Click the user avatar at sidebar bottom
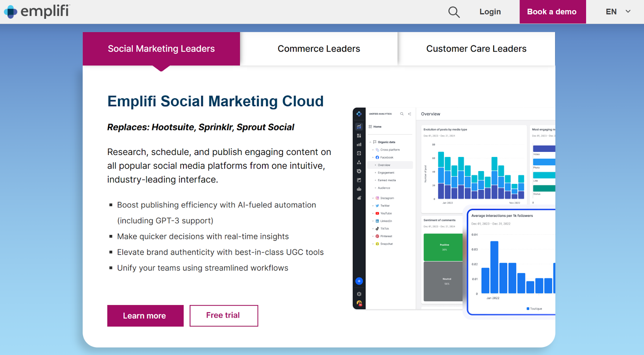The image size is (644, 355). 359,303
